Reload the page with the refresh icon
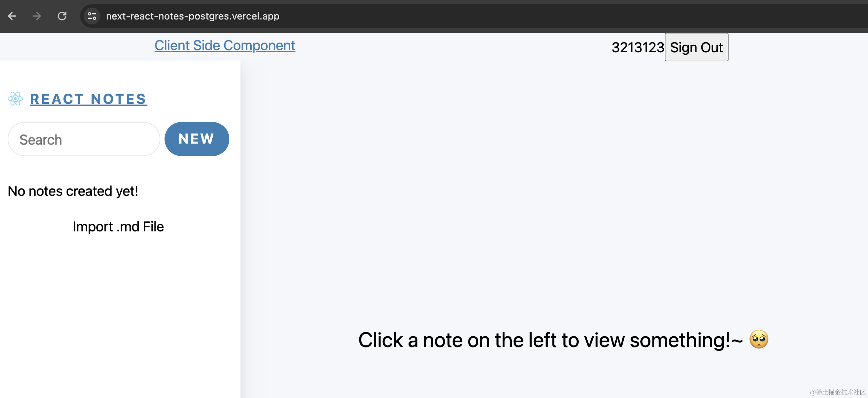This screenshot has height=398, width=868. (x=62, y=16)
